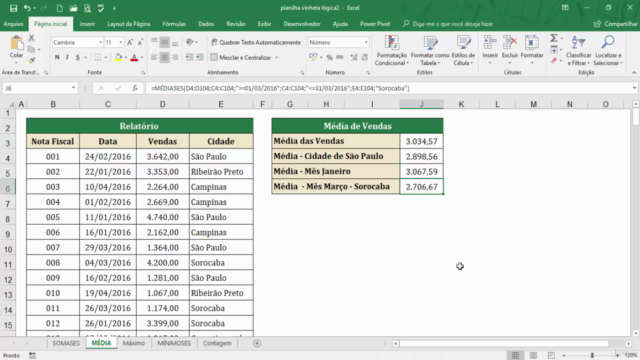Create a new blank workbook icon

(60, 8)
